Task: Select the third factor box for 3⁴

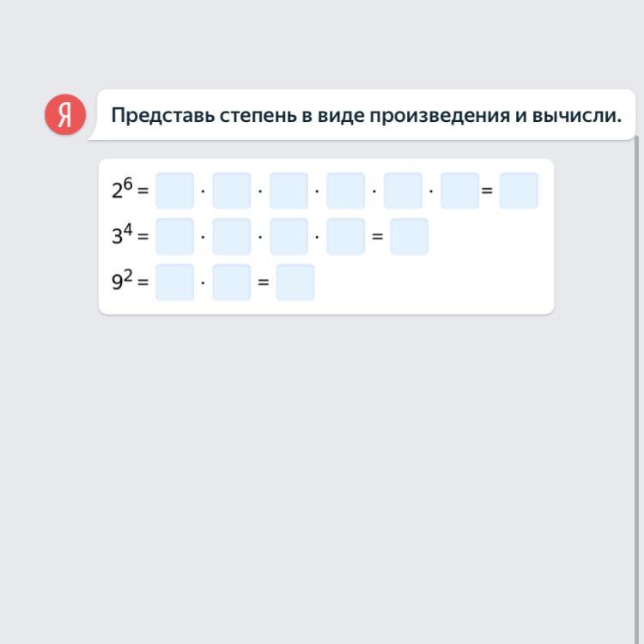Action: tap(289, 237)
